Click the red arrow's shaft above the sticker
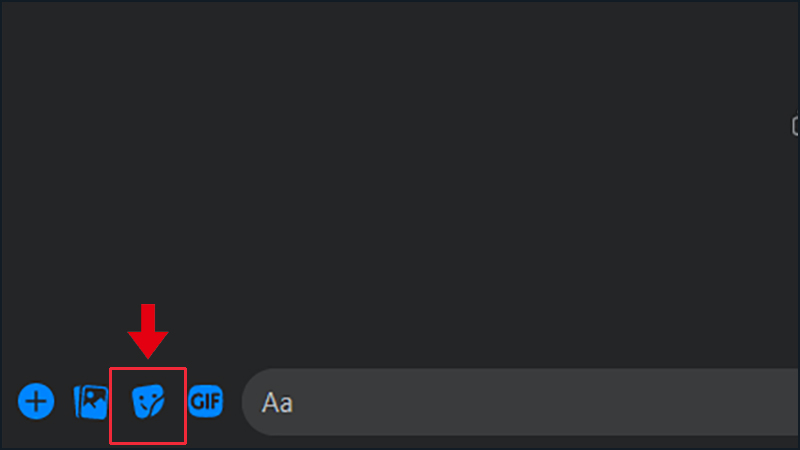800x450 pixels. (x=148, y=317)
